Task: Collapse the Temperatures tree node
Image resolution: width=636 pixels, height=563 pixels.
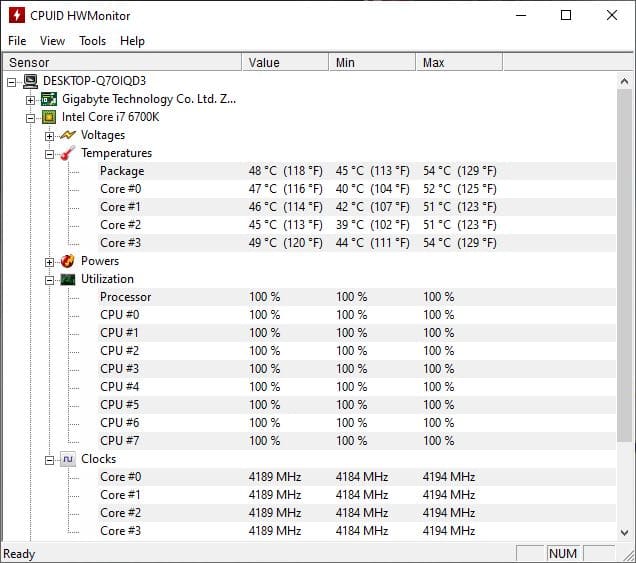Action: coord(50,153)
